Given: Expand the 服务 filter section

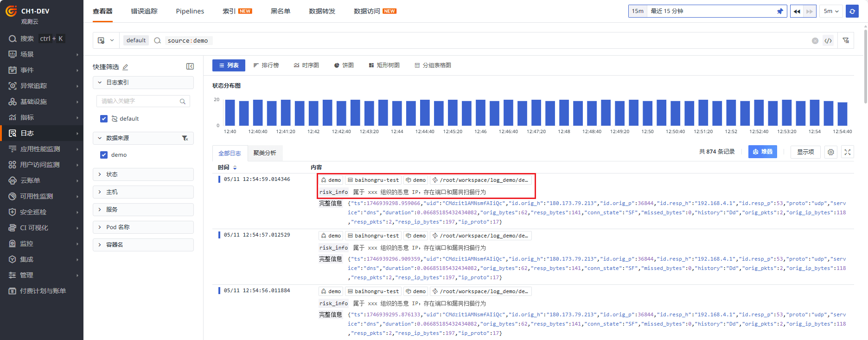Looking at the screenshot, I should click(x=143, y=210).
